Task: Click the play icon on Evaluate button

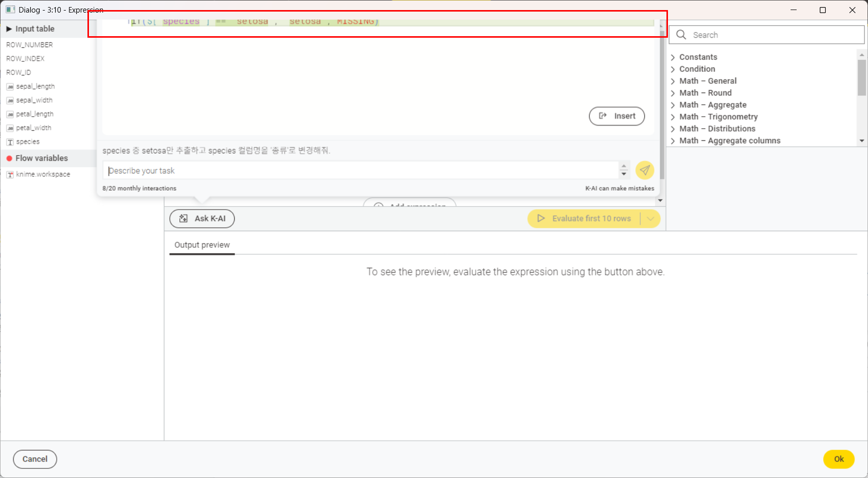Action: [541, 218]
